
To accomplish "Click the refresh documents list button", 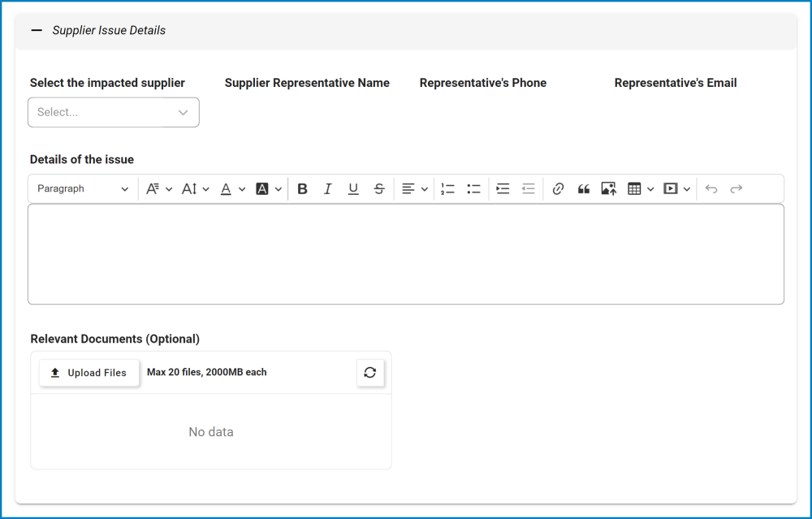I will [x=370, y=373].
